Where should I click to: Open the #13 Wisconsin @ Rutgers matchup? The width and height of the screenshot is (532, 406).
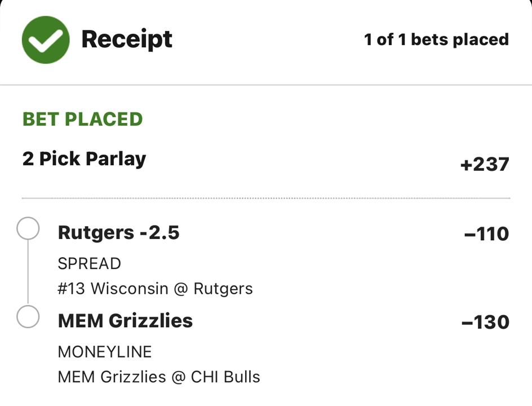[155, 289]
